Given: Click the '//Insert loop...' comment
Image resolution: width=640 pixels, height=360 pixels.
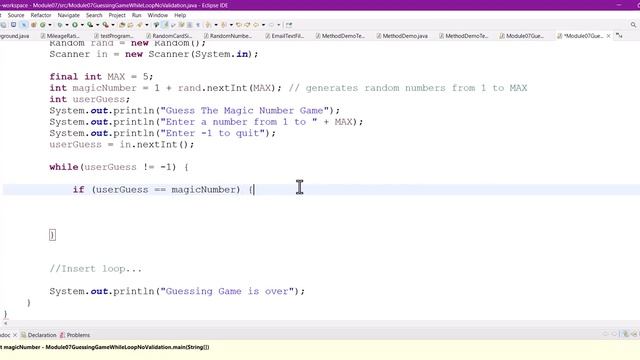Looking at the screenshot, I should [x=96, y=269].
